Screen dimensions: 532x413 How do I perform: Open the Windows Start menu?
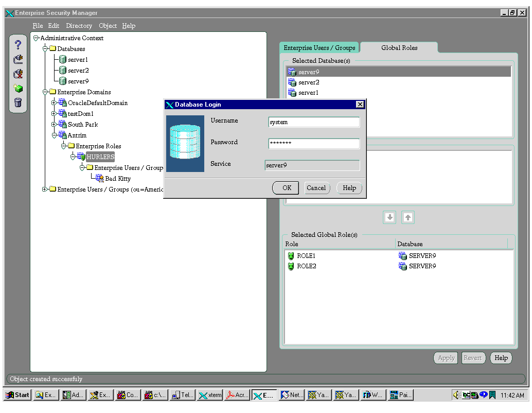17,395
